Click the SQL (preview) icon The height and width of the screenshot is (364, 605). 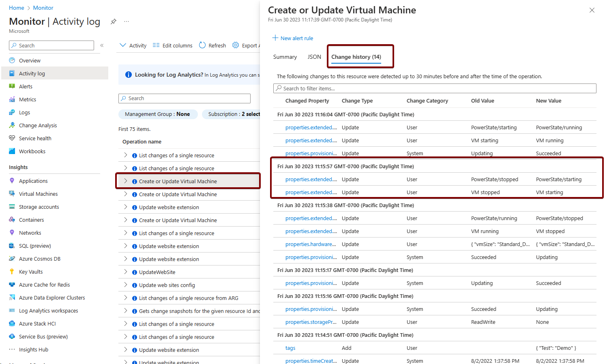[x=12, y=246]
